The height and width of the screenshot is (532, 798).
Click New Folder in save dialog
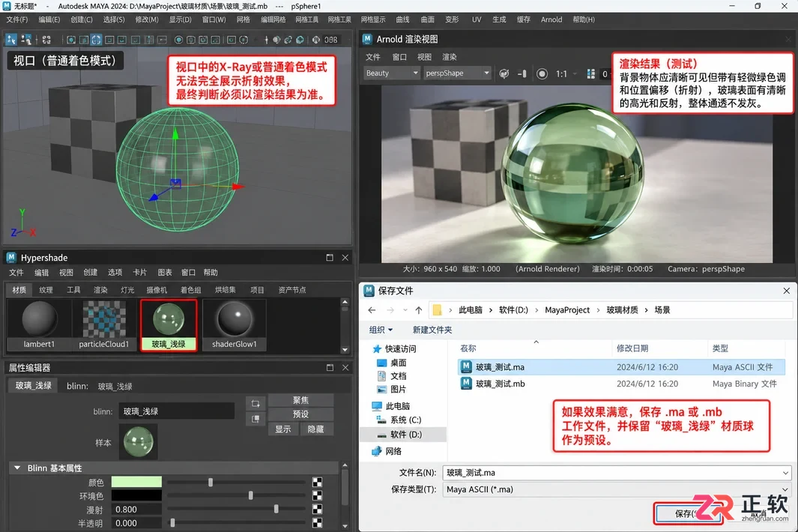click(432, 330)
